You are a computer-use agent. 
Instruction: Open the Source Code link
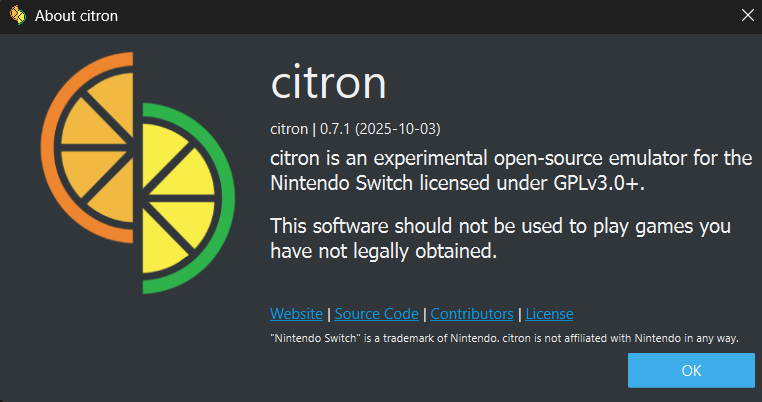click(377, 314)
